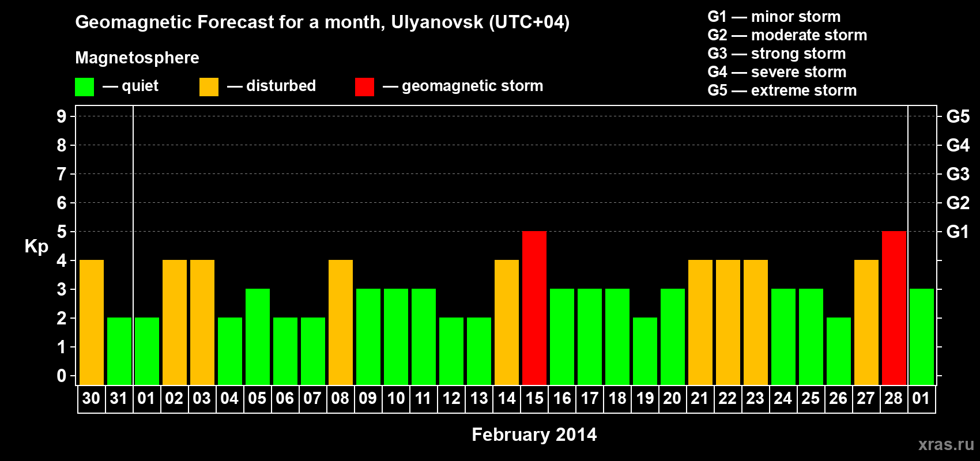Click the 'G1 — minor storm' legend line
This screenshot has height=461, width=980.
[x=774, y=17]
